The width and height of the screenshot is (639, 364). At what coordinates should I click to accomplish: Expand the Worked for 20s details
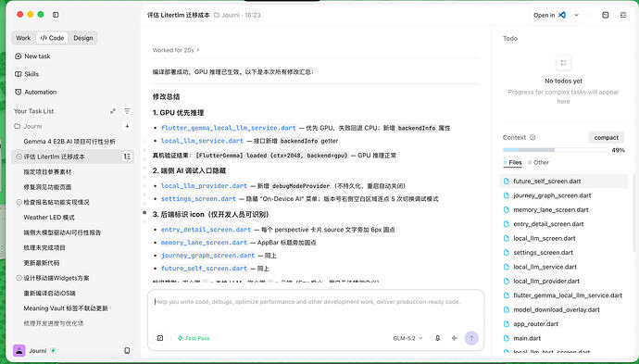[176, 50]
